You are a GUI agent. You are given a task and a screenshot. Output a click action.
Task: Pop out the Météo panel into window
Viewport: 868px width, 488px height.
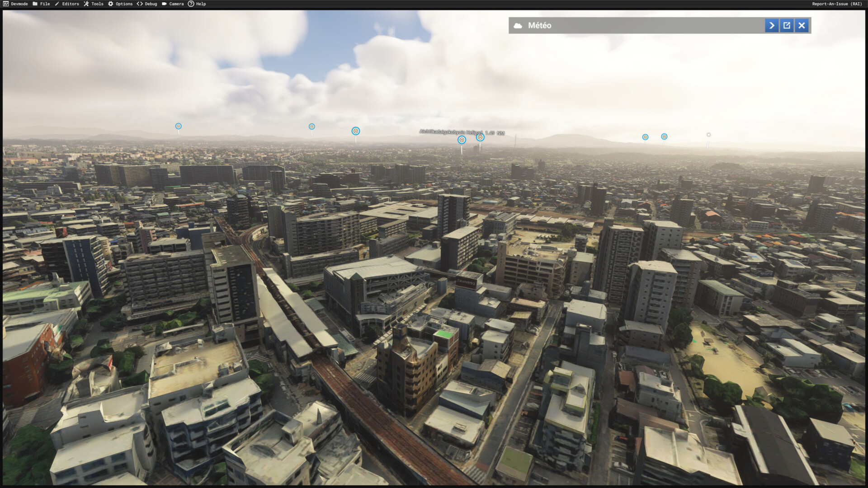coord(787,25)
